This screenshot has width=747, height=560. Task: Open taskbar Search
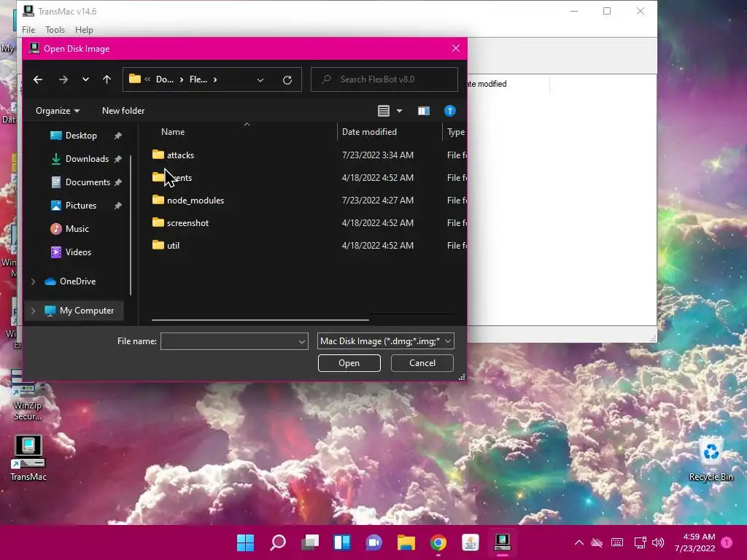(x=278, y=542)
